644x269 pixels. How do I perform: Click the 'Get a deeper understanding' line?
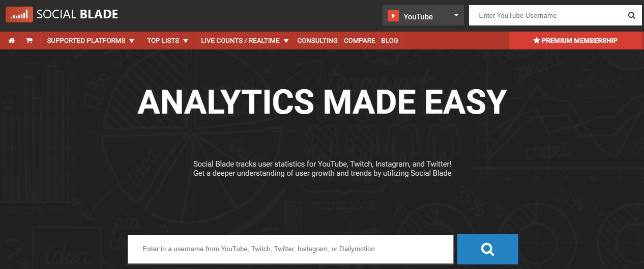(x=322, y=173)
